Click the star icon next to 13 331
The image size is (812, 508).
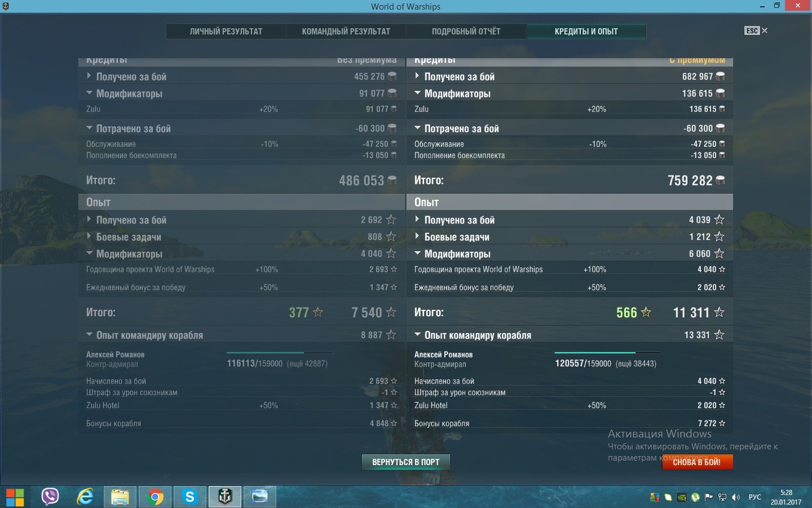pos(719,335)
